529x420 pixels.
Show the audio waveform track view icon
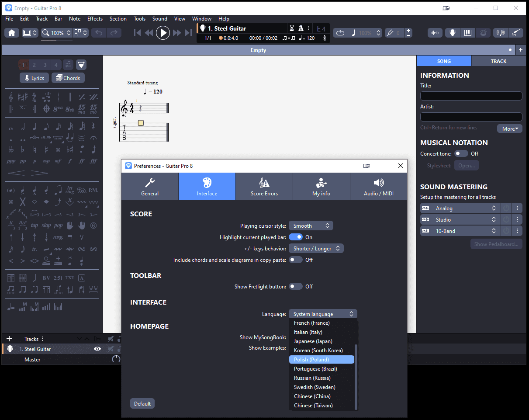click(x=435, y=33)
